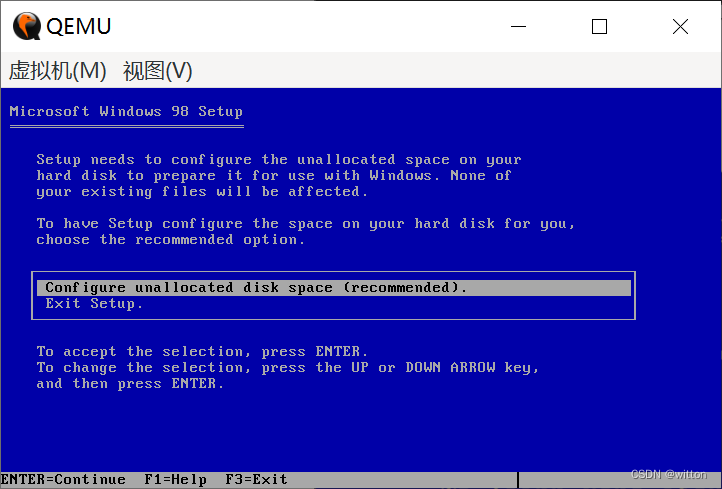722x489 pixels.
Task: Select 'Configure unallocated disk space (recommended)' option
Action: [334, 288]
